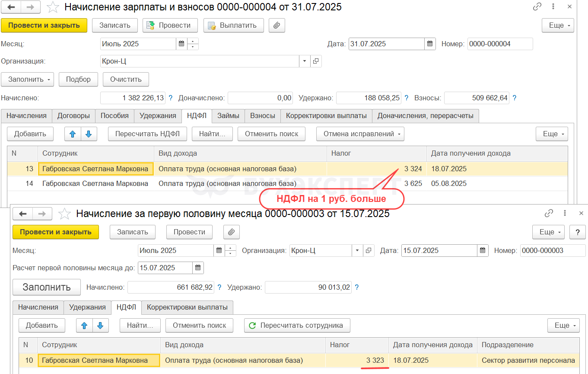Open calendar for Расчет первой половины месяца
This screenshot has width=588, height=374.
click(x=198, y=268)
